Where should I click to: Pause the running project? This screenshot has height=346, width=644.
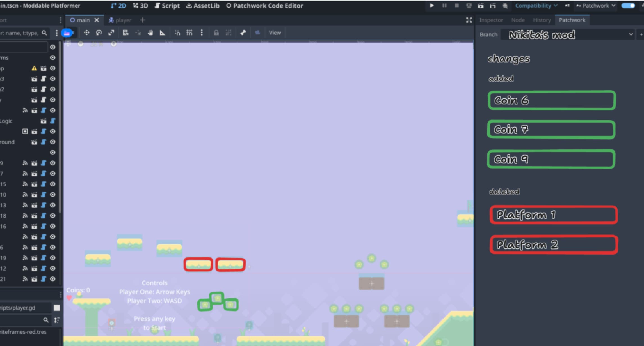(444, 6)
